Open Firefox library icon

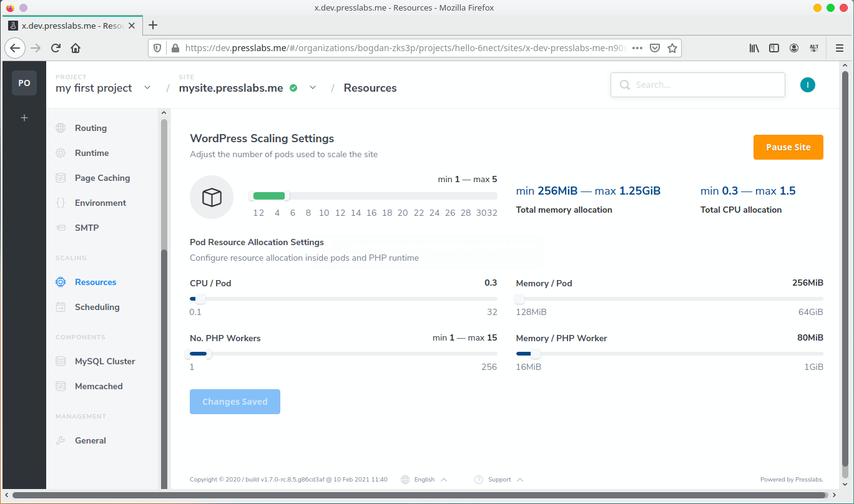click(754, 48)
